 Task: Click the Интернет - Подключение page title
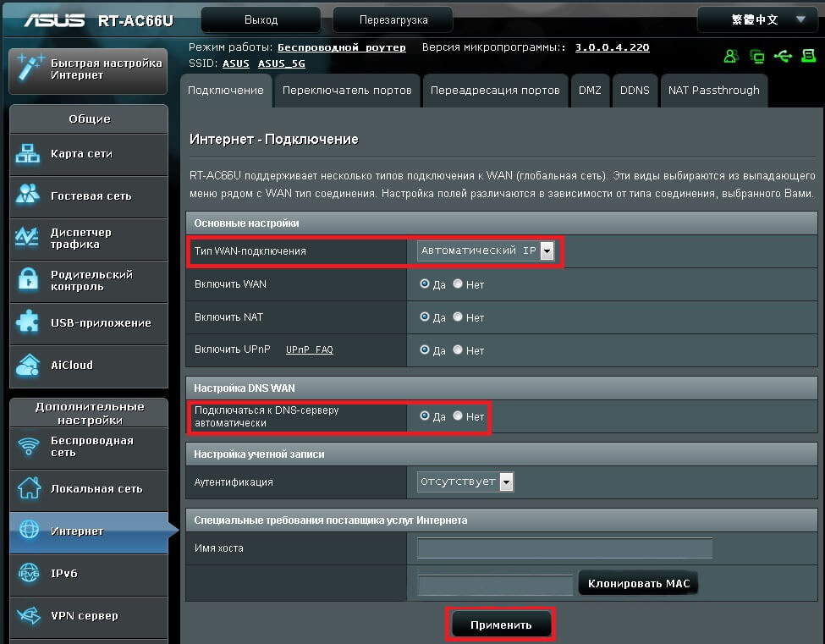pyautogui.click(x=273, y=140)
